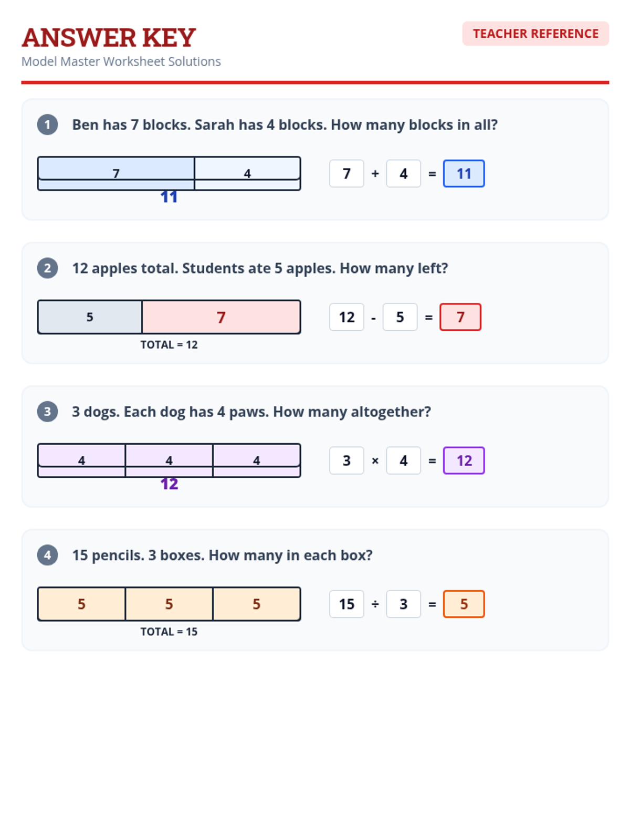The image size is (630, 840).
Task: Click the question 2 number badge
Action: pos(47,268)
